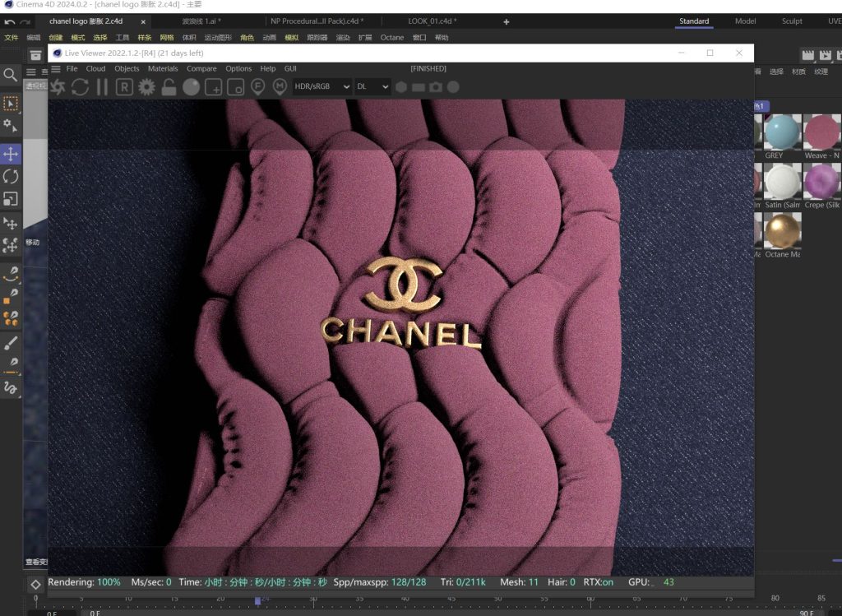Click the archive box icon above viewport
Screen dimensions: 842x616
click(35, 55)
